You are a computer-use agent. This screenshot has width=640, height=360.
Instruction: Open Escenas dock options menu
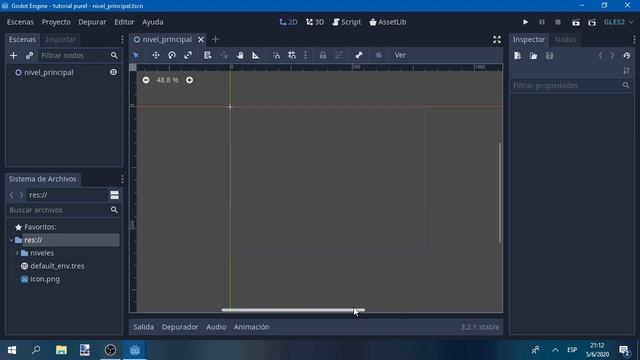point(122,40)
